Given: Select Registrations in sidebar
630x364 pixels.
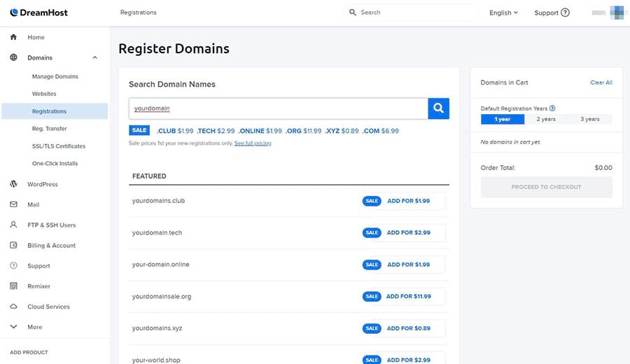Looking at the screenshot, I should pos(55,111).
